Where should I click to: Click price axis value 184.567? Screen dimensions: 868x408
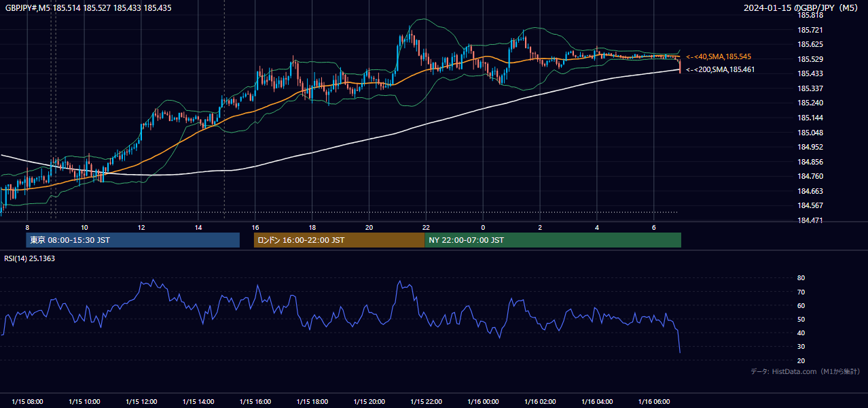click(810, 205)
